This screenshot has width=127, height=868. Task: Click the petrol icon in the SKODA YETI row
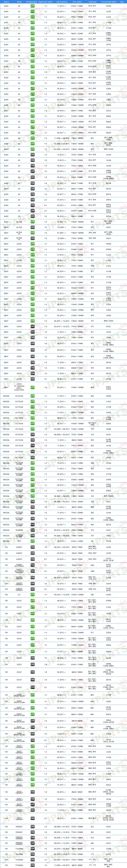pos(33,542)
